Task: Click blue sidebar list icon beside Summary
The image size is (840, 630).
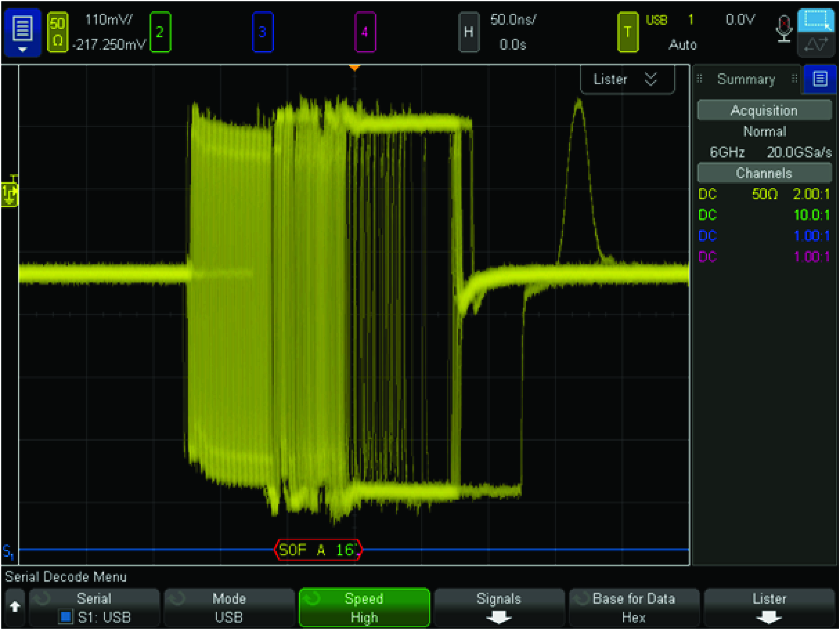Action: coord(820,79)
